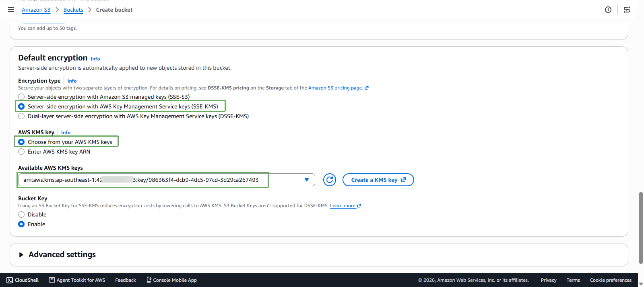The image size is (644, 287).
Task: Open the Amazon S3 pricing page link
Action: [339, 88]
